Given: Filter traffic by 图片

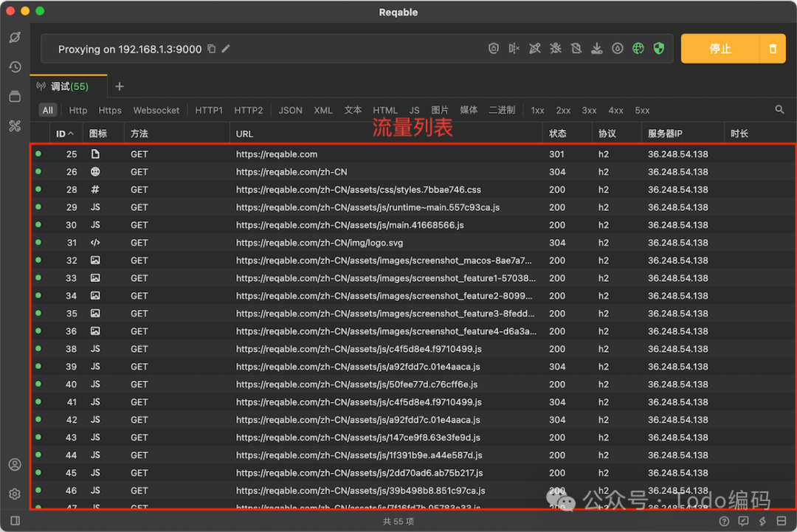Looking at the screenshot, I should (x=440, y=110).
